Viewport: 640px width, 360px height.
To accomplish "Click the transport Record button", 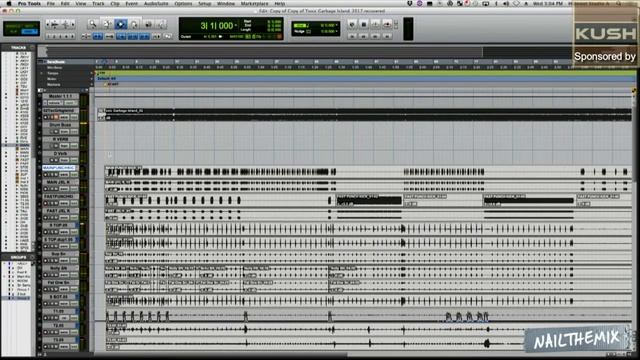I will coord(387,24).
